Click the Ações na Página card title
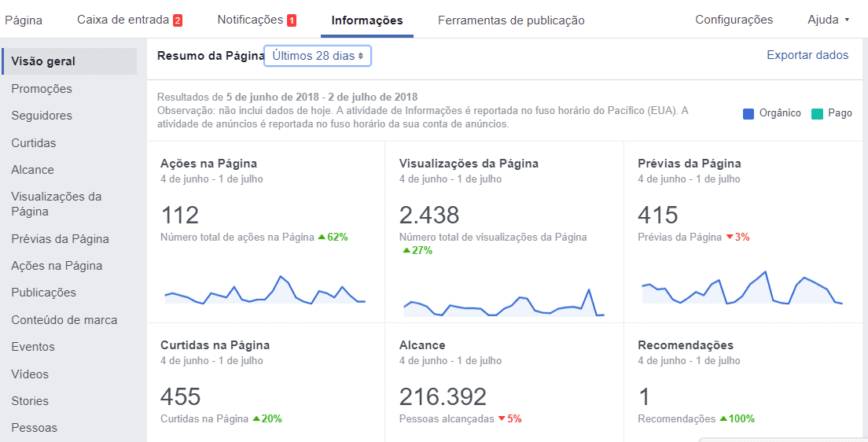The height and width of the screenshot is (442, 868). click(x=208, y=164)
